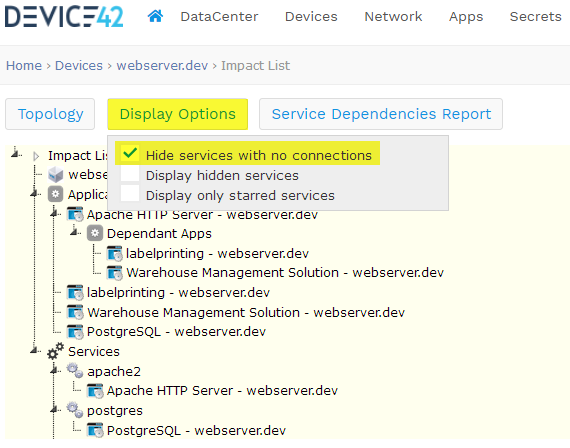Open the DataCenter menu
Image resolution: width=570 pixels, height=448 pixels.
pyautogui.click(x=219, y=17)
